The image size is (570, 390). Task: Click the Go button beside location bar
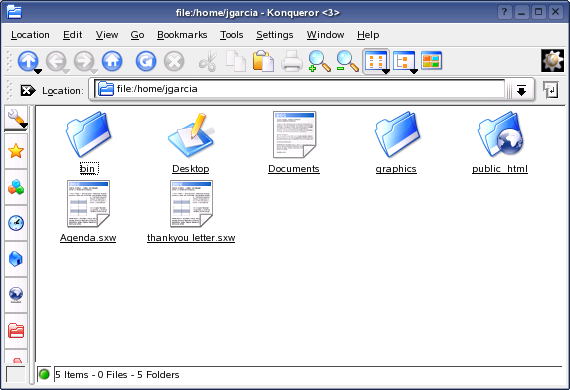coord(551,89)
